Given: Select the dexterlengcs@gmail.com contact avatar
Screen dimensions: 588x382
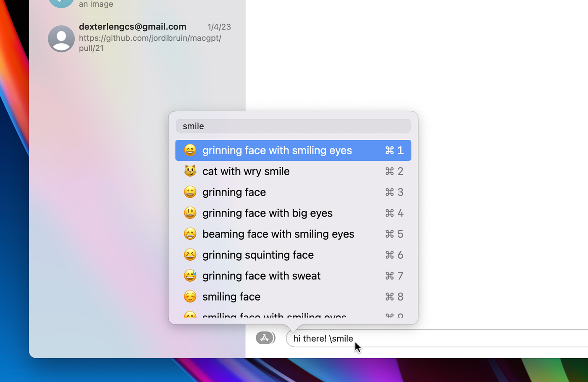Looking at the screenshot, I should [x=61, y=39].
